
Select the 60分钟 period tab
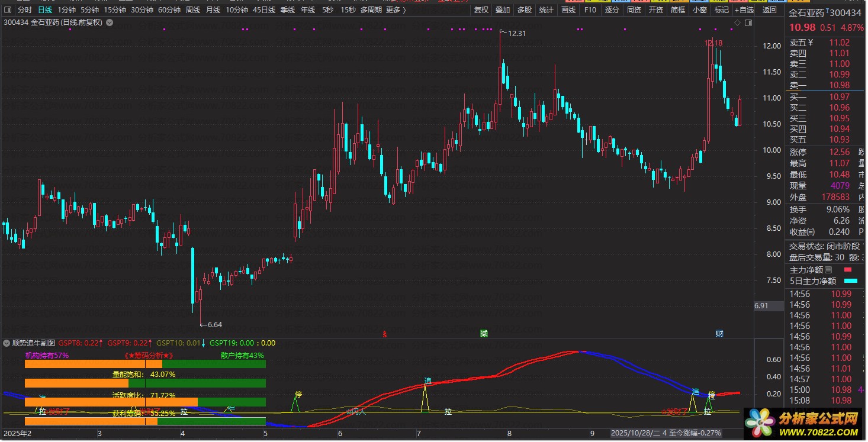[169, 10]
